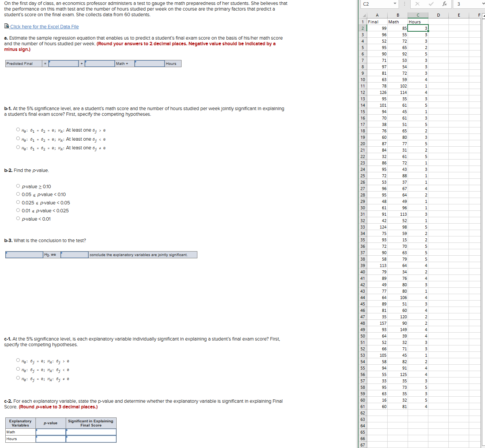Click the intercept input box in the regression equation

coord(64,63)
